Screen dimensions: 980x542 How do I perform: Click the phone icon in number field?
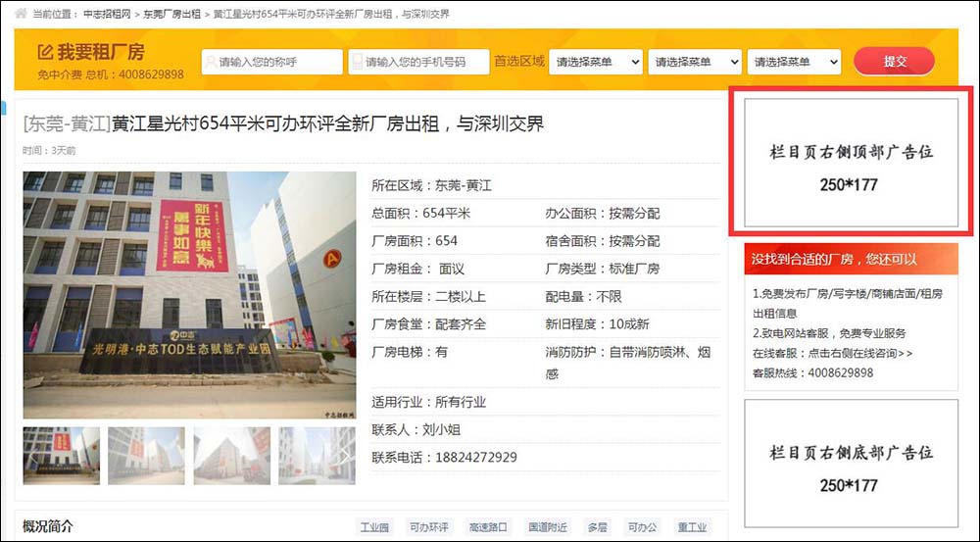pyautogui.click(x=357, y=62)
